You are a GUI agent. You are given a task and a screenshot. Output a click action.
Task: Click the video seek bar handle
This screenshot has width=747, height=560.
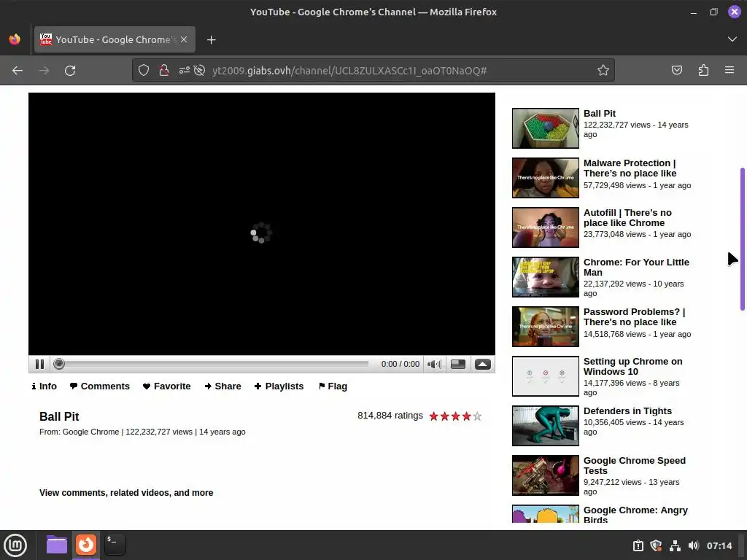click(x=59, y=365)
